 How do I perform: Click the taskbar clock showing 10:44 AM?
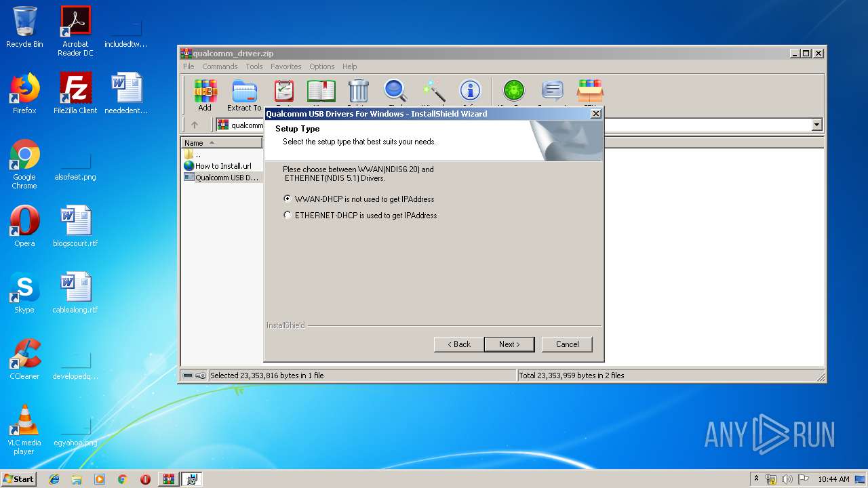coord(833,479)
